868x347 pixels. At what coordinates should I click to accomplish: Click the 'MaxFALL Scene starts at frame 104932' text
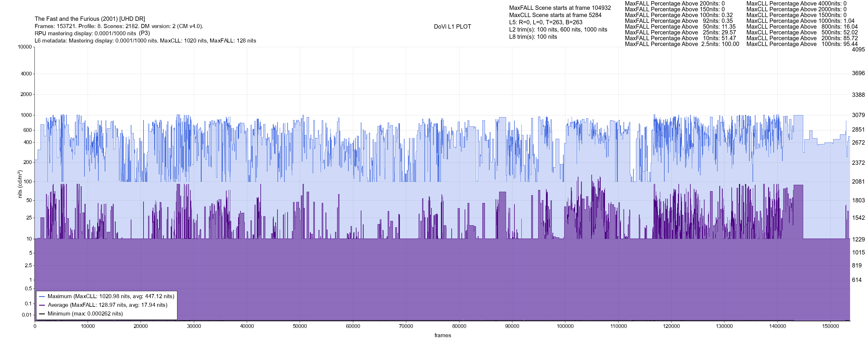(x=560, y=8)
